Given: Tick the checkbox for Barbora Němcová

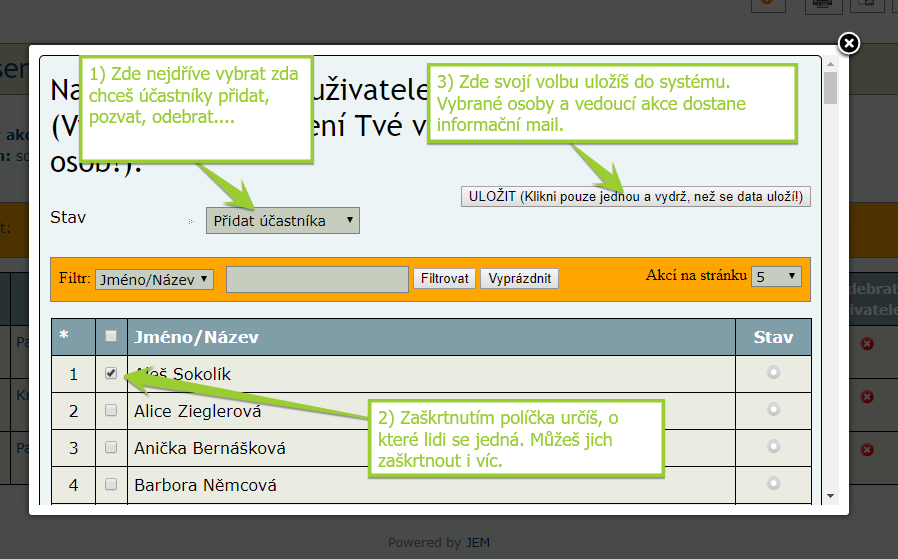Looking at the screenshot, I should tap(111, 484).
